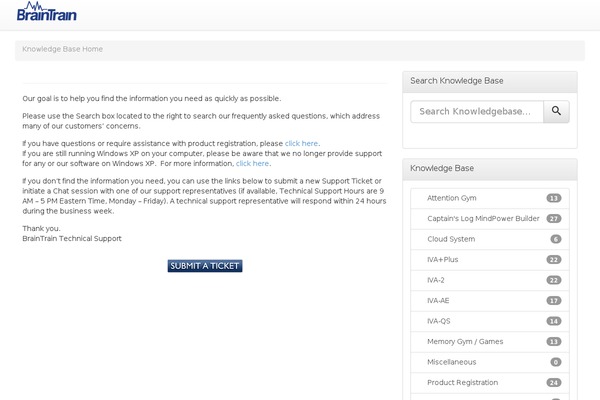The width and height of the screenshot is (600, 400).
Task: Click the 13 badge beside Memory Gym / Games
Action: click(554, 341)
